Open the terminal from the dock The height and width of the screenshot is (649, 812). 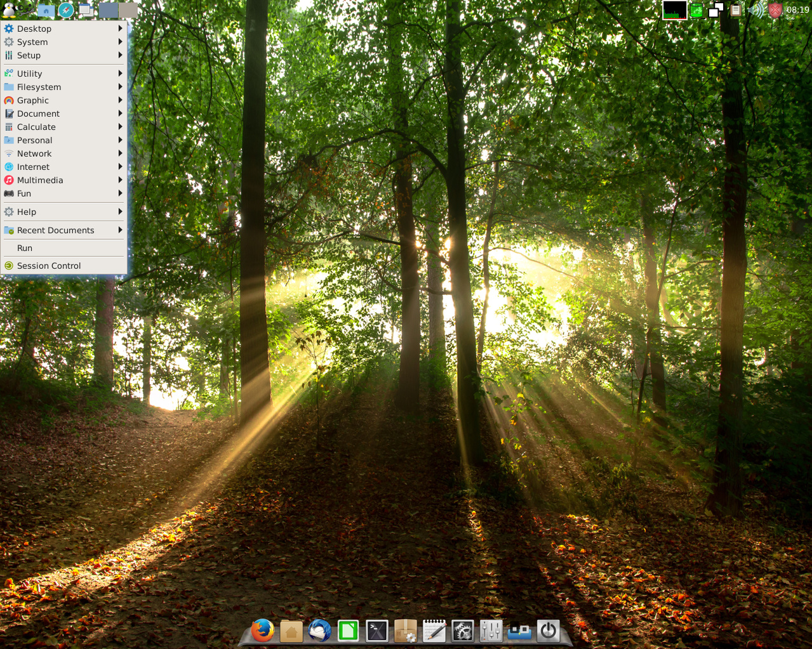(377, 631)
